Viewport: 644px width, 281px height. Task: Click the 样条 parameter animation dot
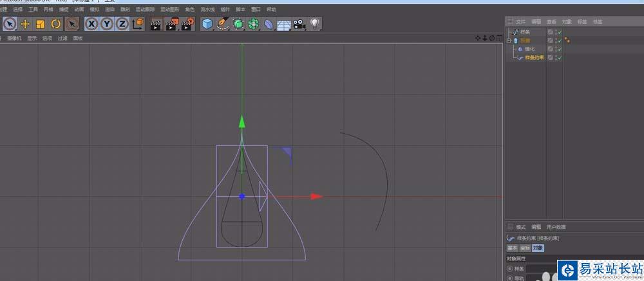(509, 269)
